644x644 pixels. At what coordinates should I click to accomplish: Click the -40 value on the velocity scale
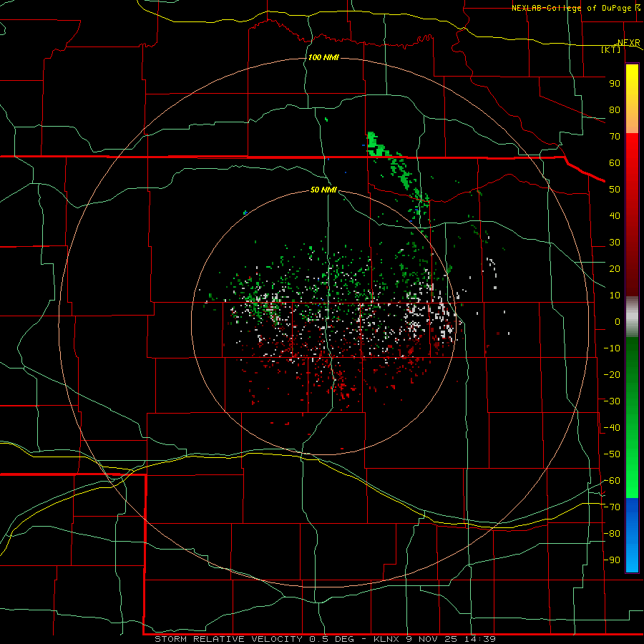pos(612,428)
